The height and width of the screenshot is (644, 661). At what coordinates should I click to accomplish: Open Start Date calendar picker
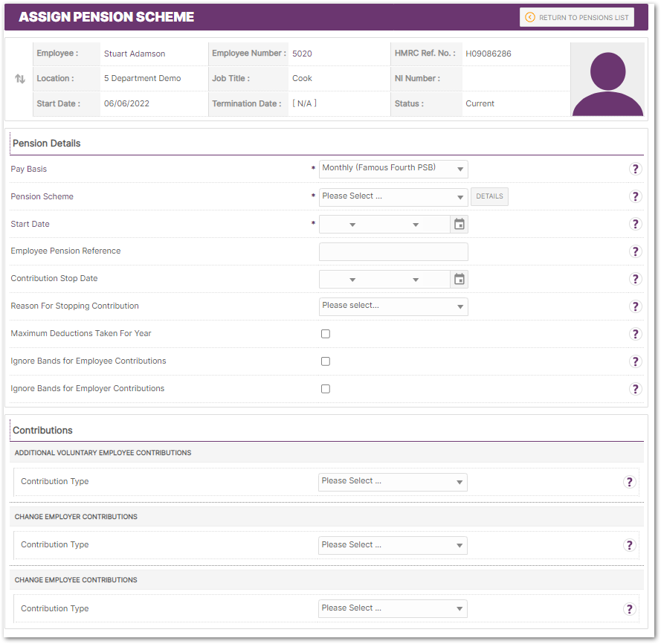(x=460, y=224)
